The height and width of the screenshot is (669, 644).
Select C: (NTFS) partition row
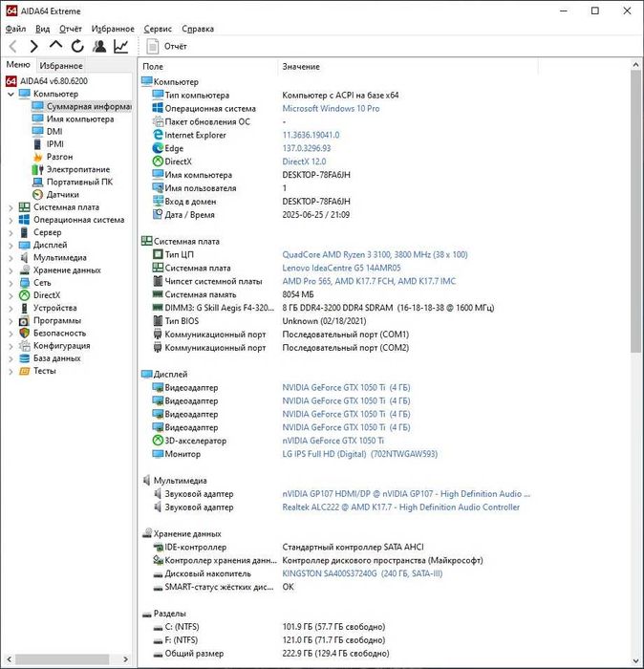tap(268, 626)
